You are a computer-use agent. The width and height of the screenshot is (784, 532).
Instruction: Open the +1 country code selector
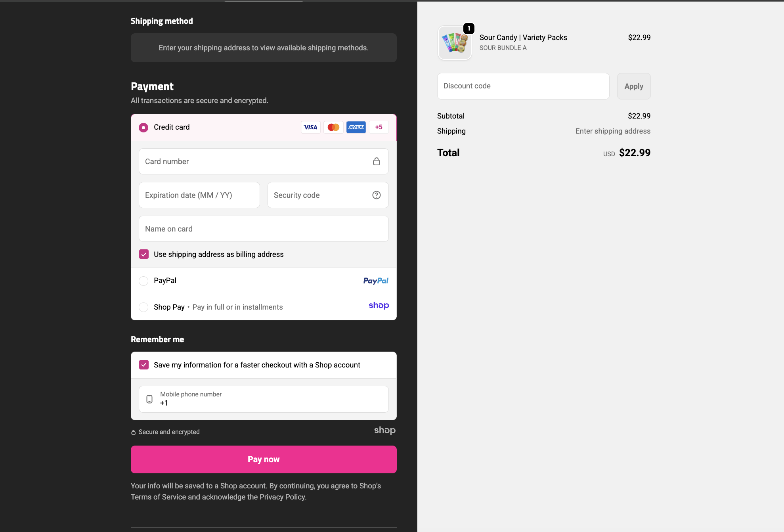pyautogui.click(x=163, y=402)
